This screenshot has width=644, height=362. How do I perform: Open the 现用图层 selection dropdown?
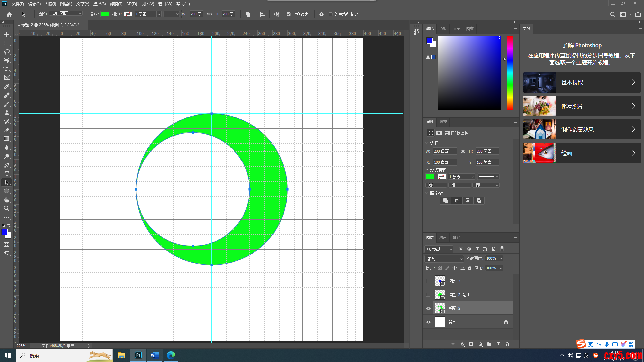[66, 14]
